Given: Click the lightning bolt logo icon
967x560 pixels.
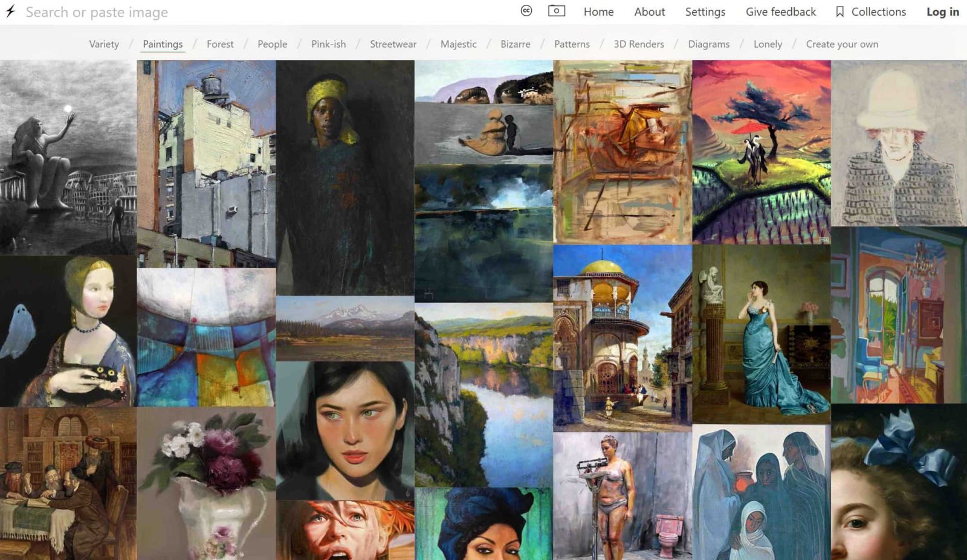Looking at the screenshot, I should coord(10,11).
